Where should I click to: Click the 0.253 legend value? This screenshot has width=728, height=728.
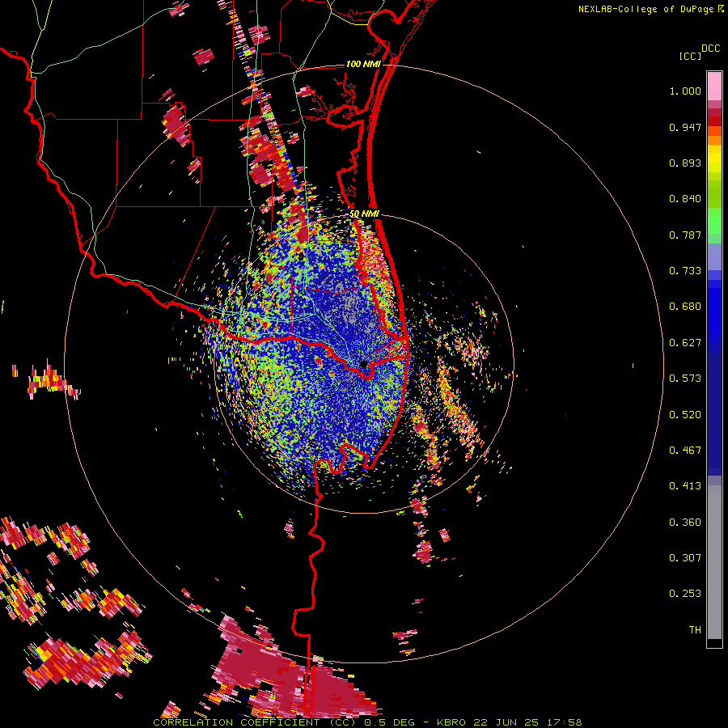point(685,594)
